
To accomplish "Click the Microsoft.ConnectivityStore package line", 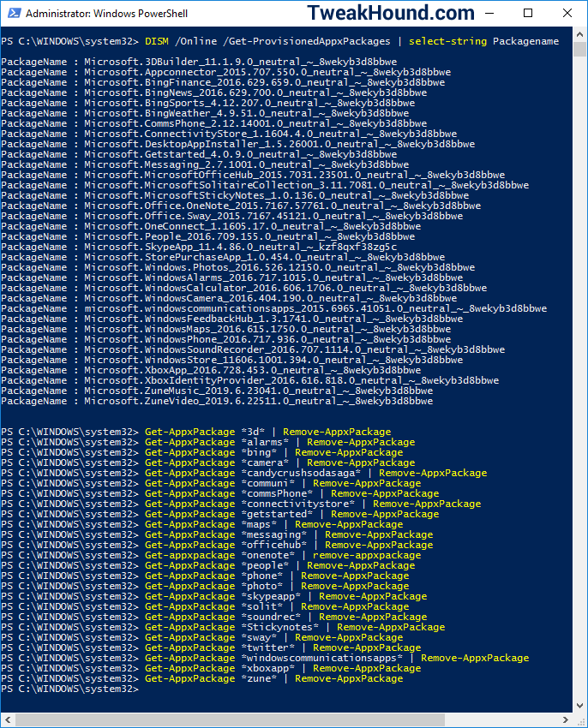I will click(229, 134).
